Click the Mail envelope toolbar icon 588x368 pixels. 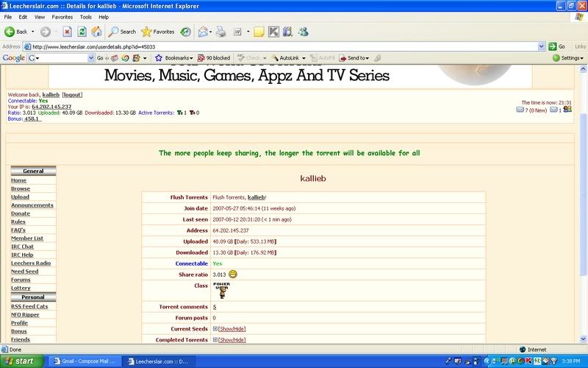[203, 32]
